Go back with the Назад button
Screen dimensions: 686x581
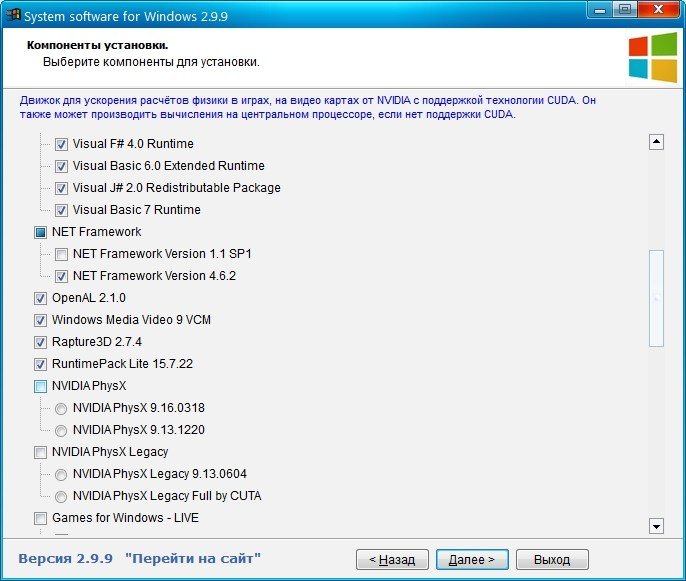392,560
